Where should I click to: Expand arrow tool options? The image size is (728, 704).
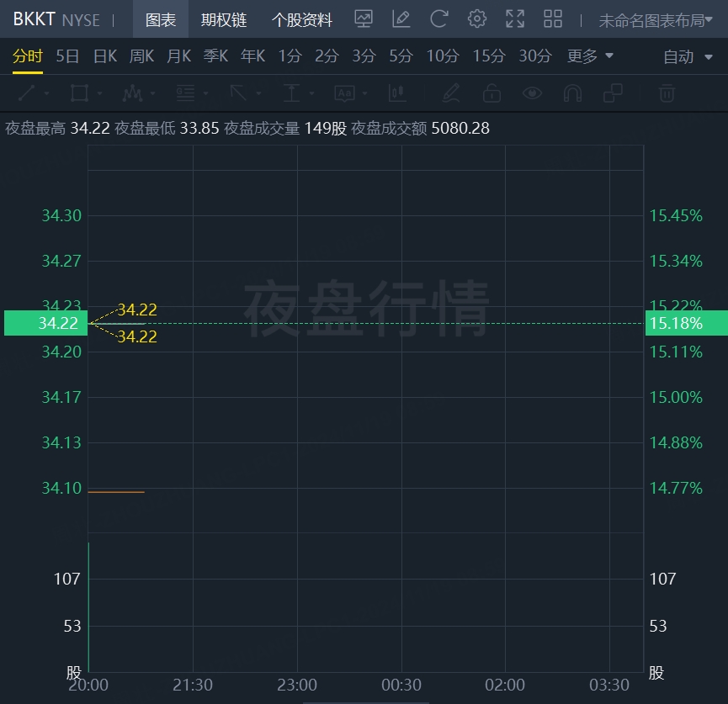point(258,93)
